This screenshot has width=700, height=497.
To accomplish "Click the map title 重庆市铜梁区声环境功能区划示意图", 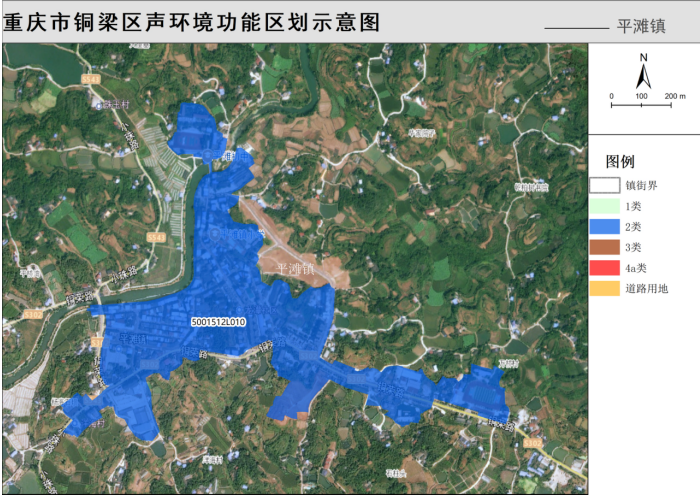I will point(192,24).
